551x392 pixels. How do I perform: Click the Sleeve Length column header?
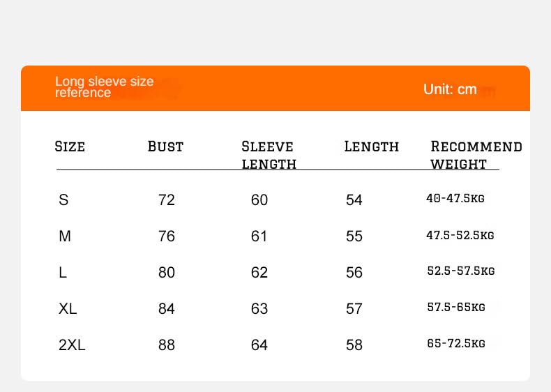(269, 155)
